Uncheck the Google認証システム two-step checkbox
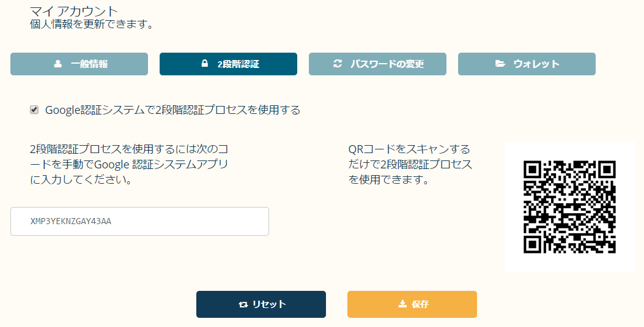The height and width of the screenshot is (327, 644). [x=34, y=110]
